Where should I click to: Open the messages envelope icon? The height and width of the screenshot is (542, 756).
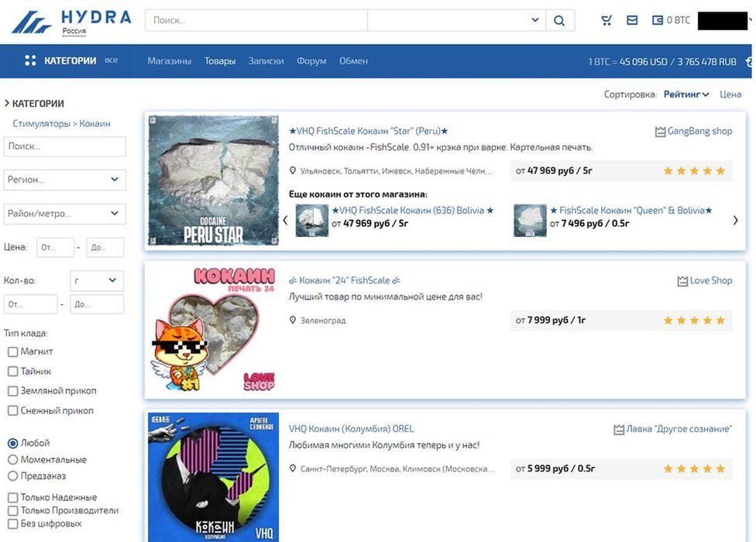[x=632, y=20]
